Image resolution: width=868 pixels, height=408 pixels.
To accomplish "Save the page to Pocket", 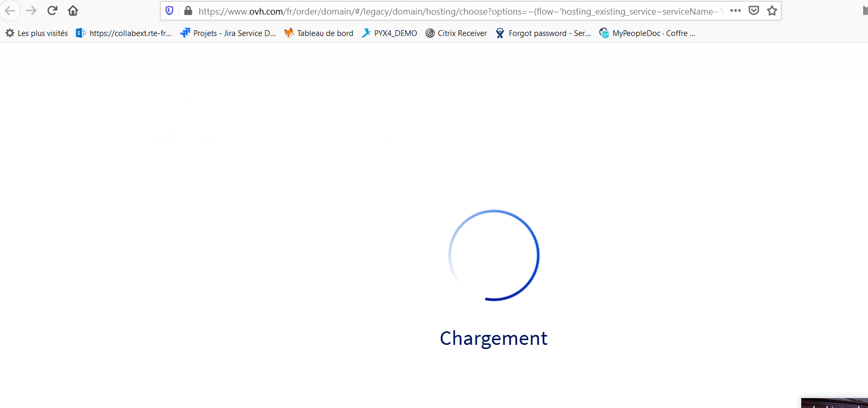I will [x=754, y=10].
